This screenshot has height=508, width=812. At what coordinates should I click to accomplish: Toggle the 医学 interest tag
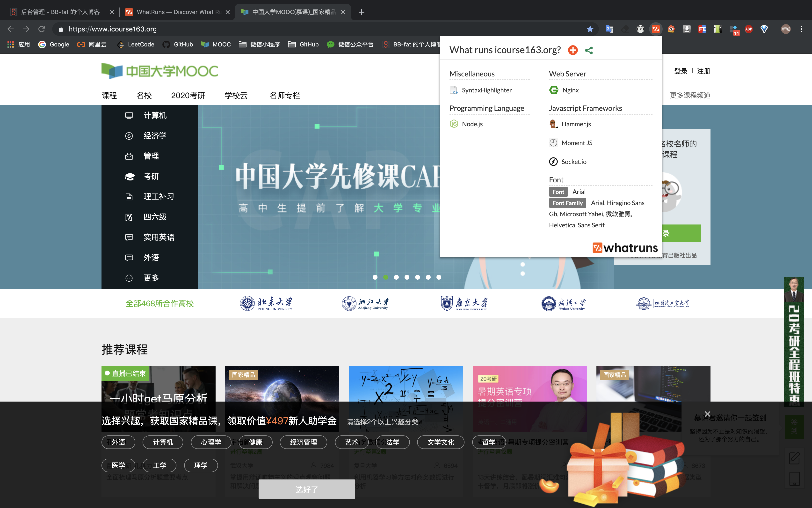118,465
